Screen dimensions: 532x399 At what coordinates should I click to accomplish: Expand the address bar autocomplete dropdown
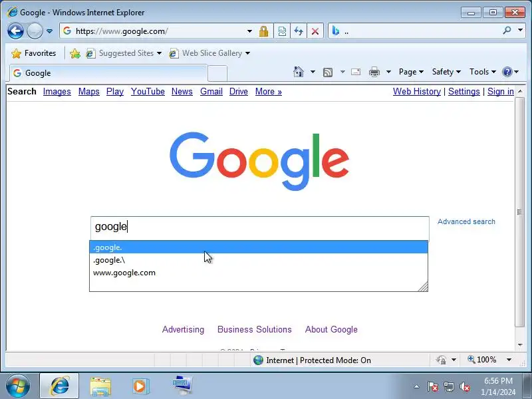[x=250, y=31]
